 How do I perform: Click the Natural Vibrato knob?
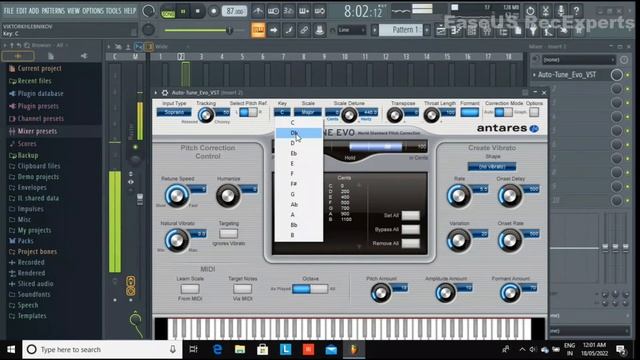tap(177, 240)
